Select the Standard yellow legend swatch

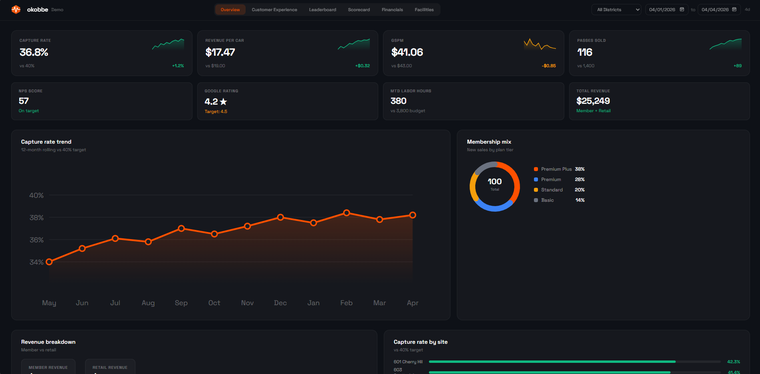tap(536, 190)
